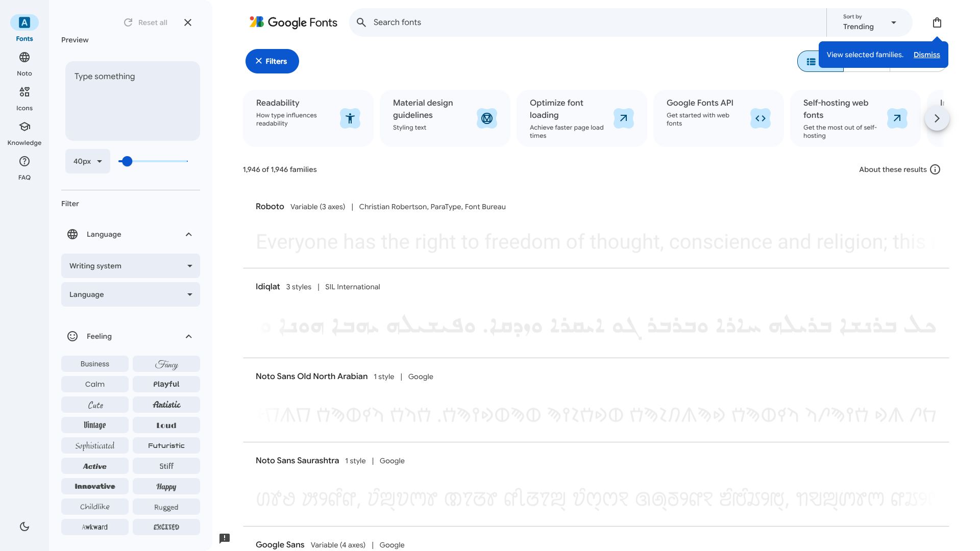Screen dimensions: 980x551
Task: Select the Awkward feeling chip
Action: tap(95, 527)
